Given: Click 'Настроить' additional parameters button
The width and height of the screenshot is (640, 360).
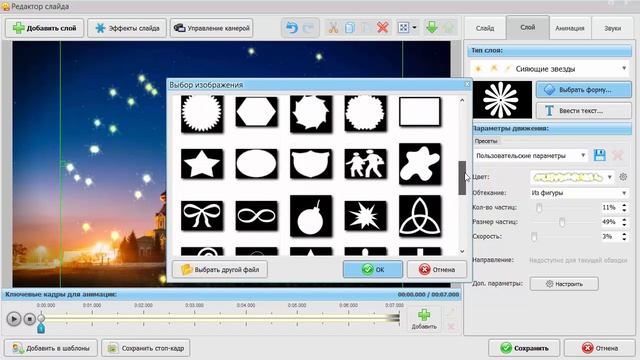Looking at the screenshot, I should pyautogui.click(x=564, y=284).
